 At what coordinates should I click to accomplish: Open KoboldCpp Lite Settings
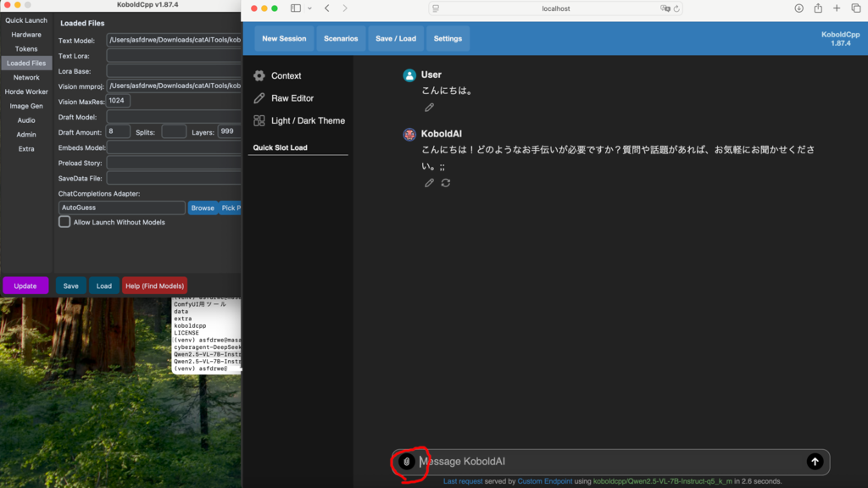coord(448,39)
